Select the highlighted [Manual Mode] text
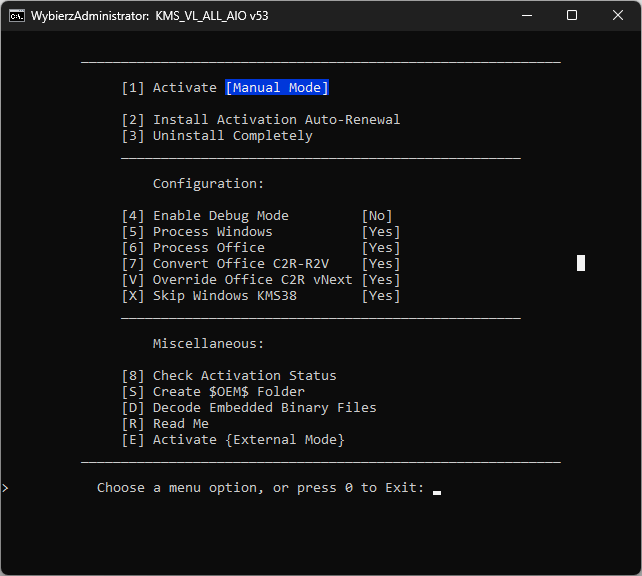This screenshot has width=642, height=576. [277, 88]
